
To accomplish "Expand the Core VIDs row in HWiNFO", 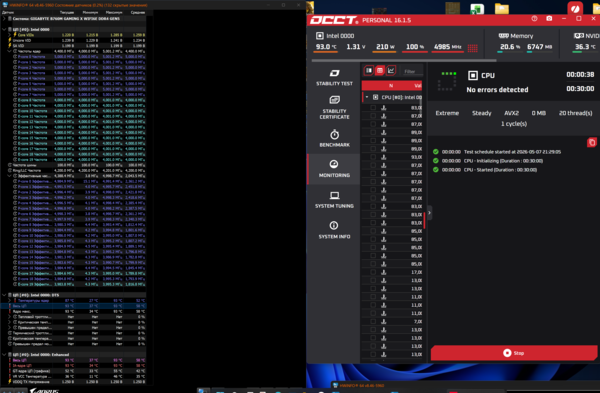I will pos(10,34).
